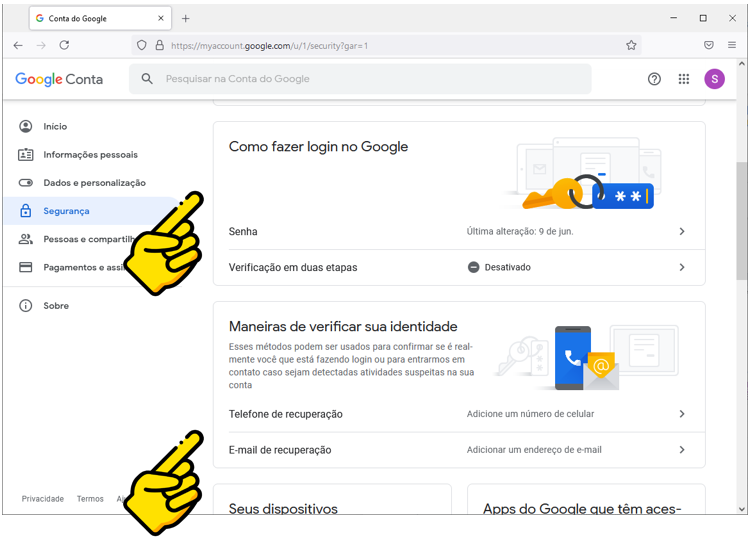
Task: Open Privacidade footer link
Action: coord(43,499)
